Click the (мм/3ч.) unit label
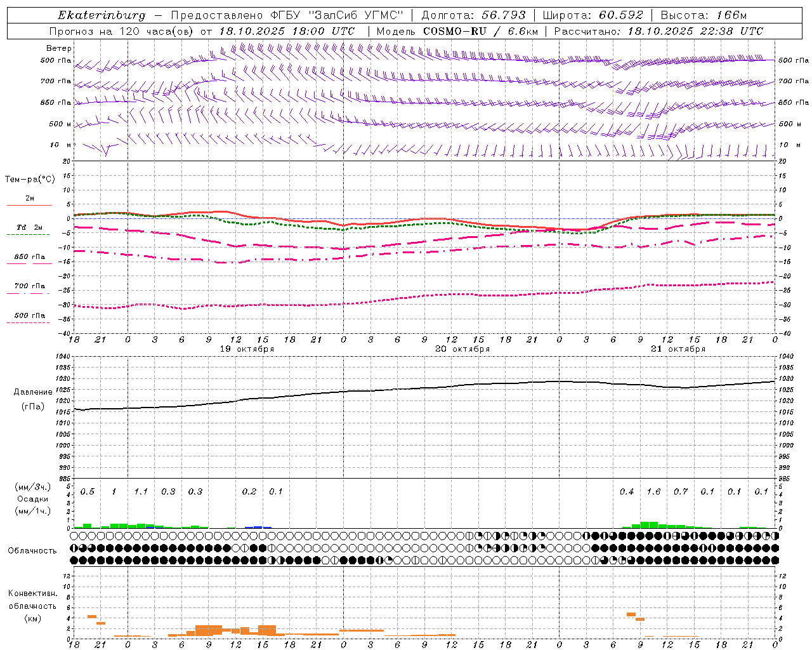812x650 pixels. click(x=32, y=487)
